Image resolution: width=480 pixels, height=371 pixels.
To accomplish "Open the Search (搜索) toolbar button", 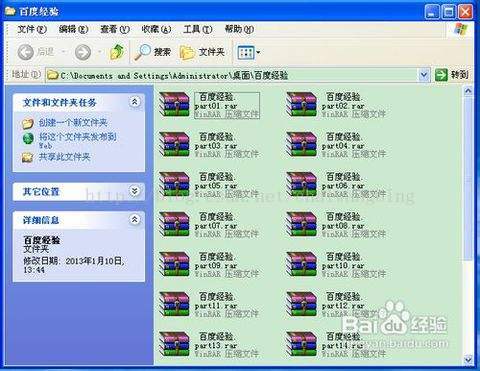I will click(x=153, y=52).
